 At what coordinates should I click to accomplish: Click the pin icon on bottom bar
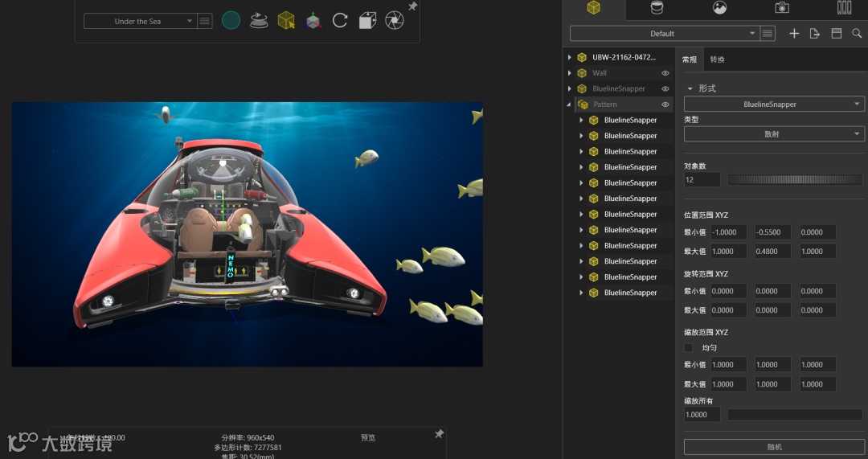pos(439,433)
